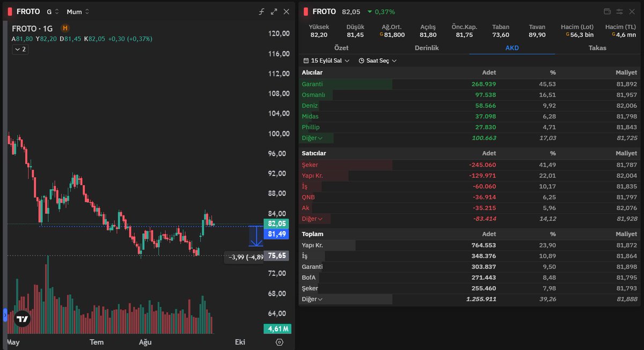Click the FROTO symbol name in the chart header

(28, 11)
